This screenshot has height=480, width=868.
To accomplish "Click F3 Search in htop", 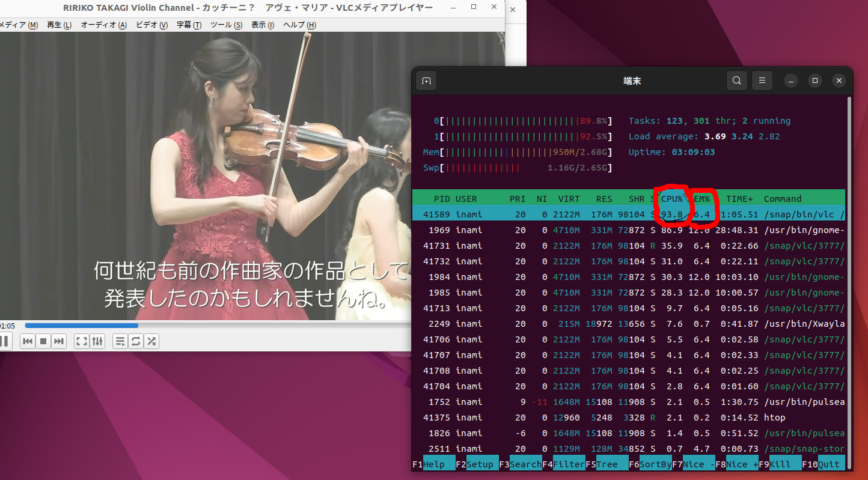I will [x=521, y=464].
